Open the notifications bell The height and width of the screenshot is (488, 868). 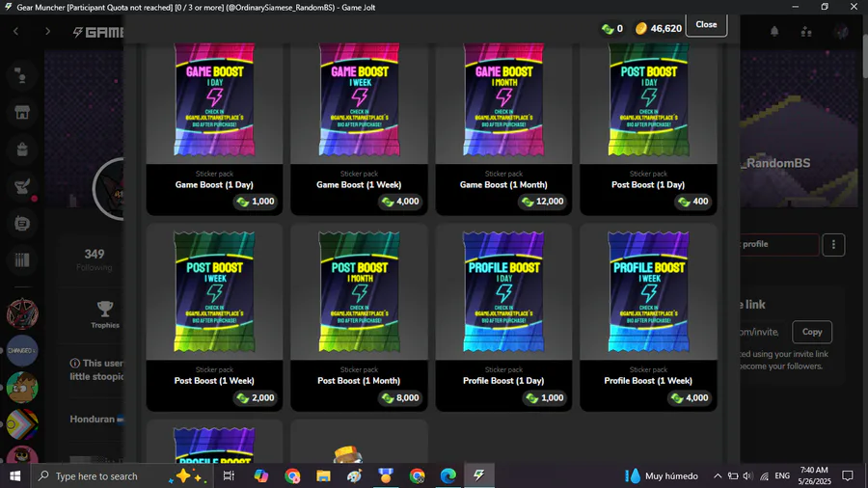774,32
